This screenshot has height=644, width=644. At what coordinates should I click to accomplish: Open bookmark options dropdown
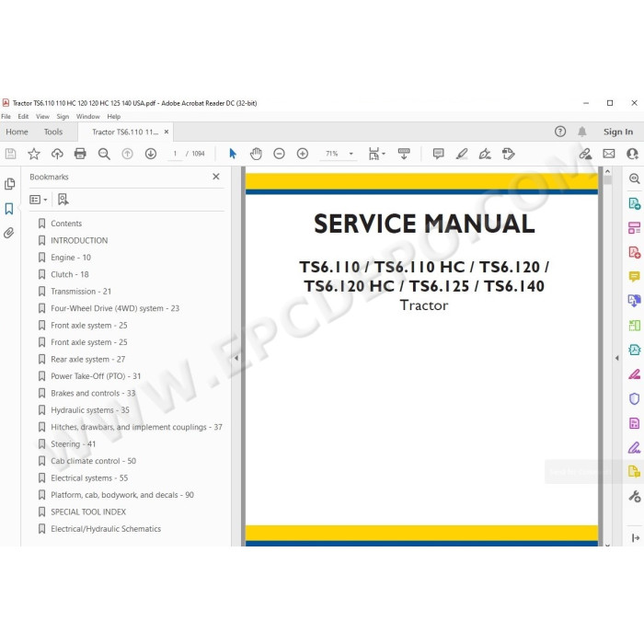tap(39, 200)
